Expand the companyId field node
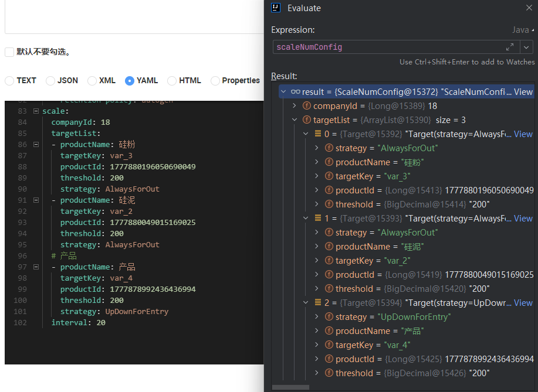The image size is (538, 392). click(295, 106)
